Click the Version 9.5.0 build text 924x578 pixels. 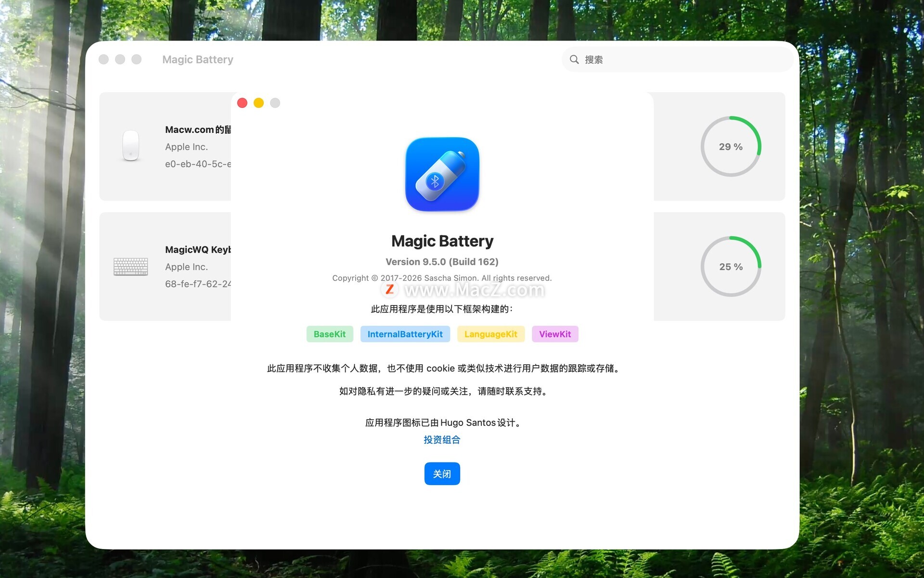442,262
